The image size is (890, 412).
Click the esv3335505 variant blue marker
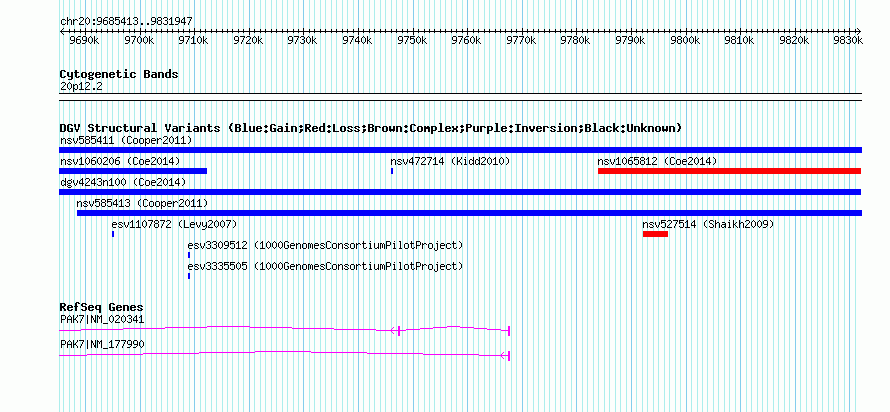pyautogui.click(x=189, y=276)
